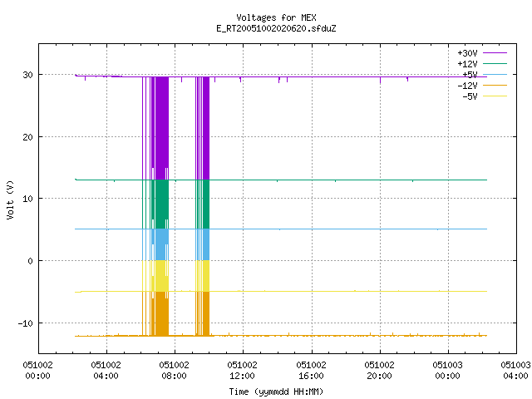Click the '+12V' legend label
The image size is (532, 399).
[467, 64]
